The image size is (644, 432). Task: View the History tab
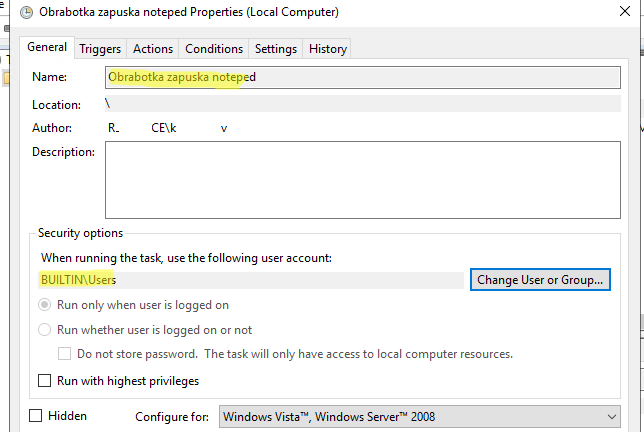pyautogui.click(x=328, y=49)
